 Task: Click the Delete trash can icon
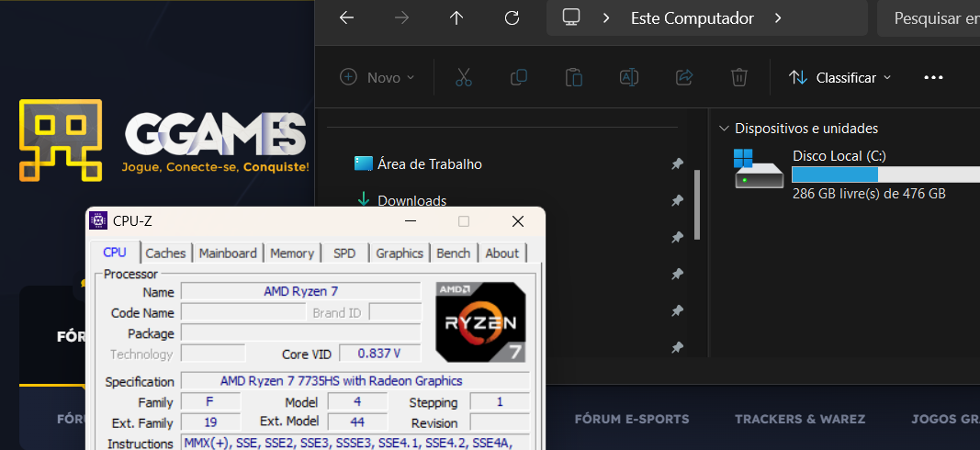point(739,78)
